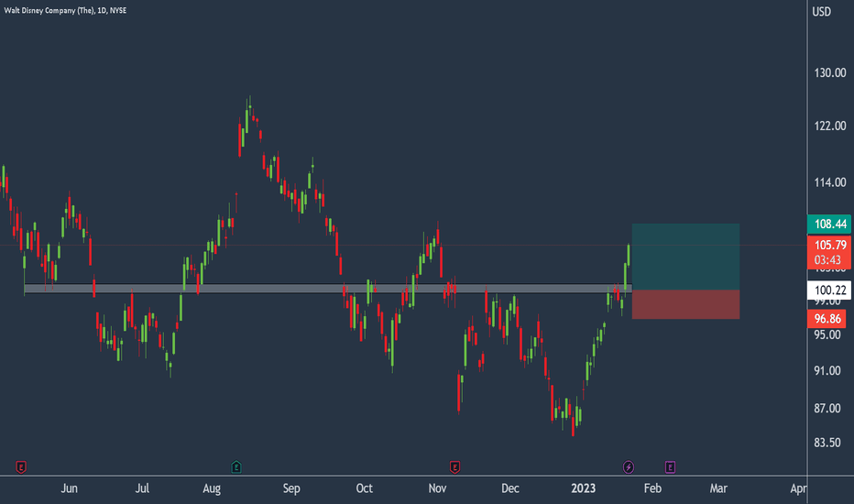Click the Jun time axis label
854x504 pixels.
pyautogui.click(x=69, y=488)
